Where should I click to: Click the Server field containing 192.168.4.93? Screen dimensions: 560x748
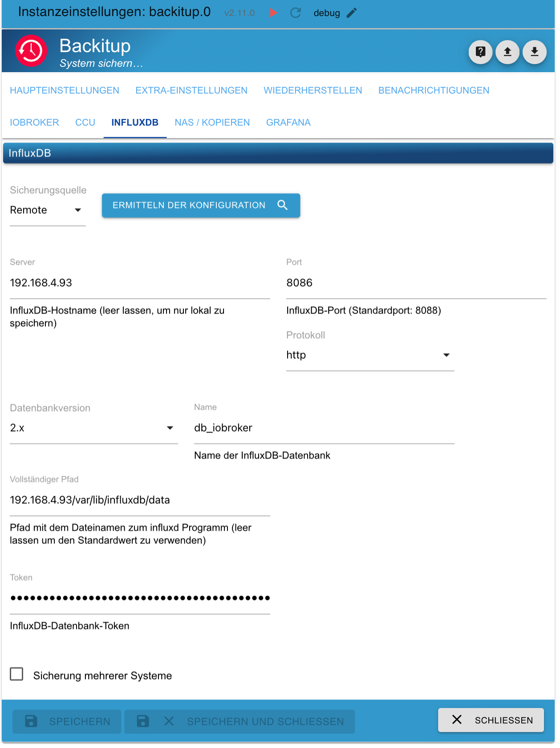140,283
